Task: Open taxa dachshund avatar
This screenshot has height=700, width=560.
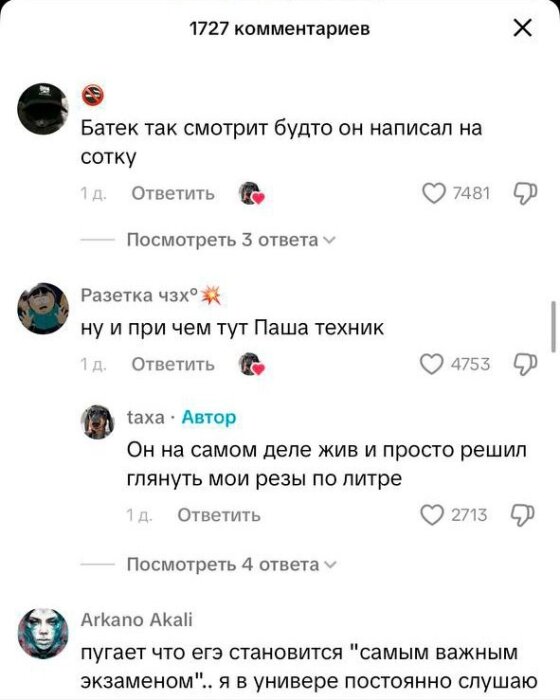Action: pyautogui.click(x=97, y=422)
